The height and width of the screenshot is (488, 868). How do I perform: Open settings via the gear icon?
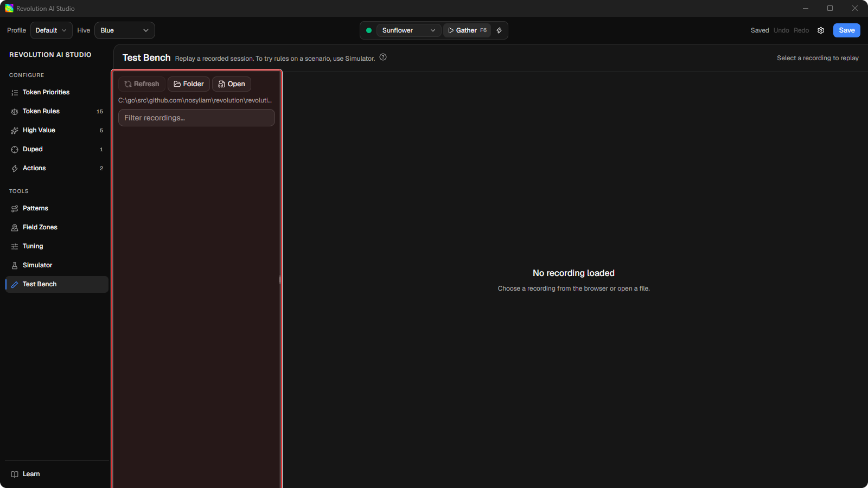coord(821,30)
